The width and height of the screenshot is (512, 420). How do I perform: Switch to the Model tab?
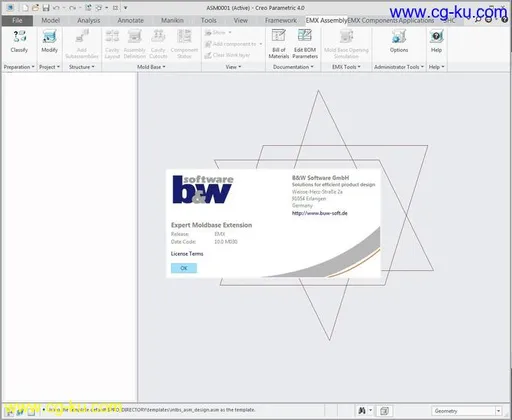pos(50,20)
